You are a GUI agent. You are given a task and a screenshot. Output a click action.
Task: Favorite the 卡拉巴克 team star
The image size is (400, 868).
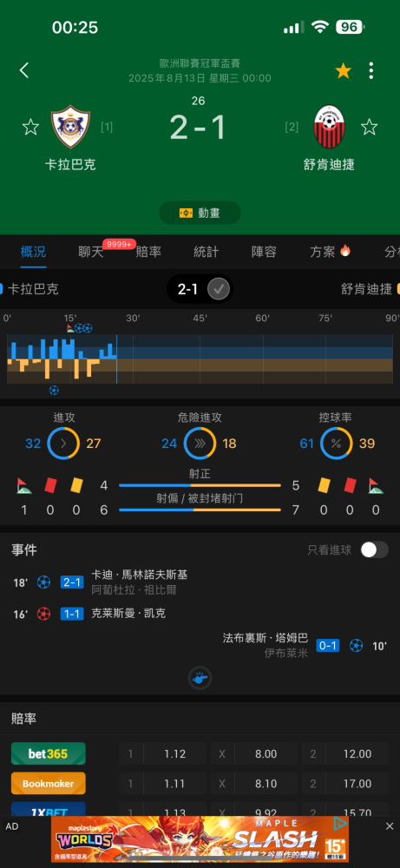(30, 128)
